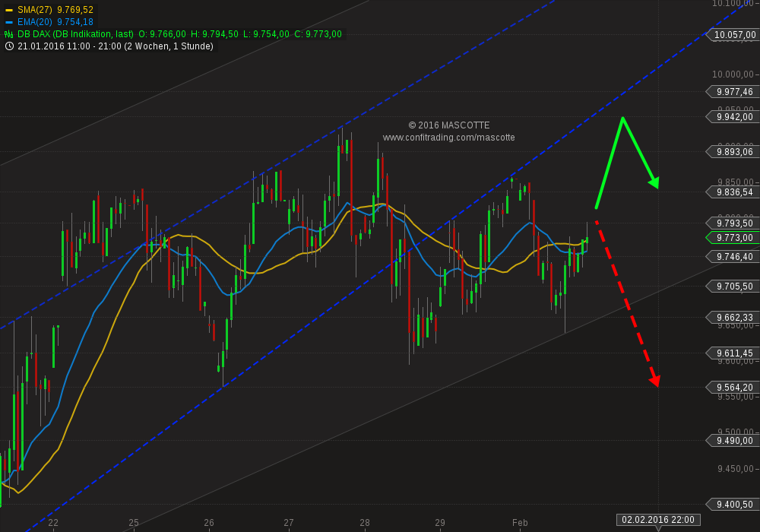This screenshot has width=760, height=532.
Task: Select date 22 on the time axis
Action: [x=53, y=523]
